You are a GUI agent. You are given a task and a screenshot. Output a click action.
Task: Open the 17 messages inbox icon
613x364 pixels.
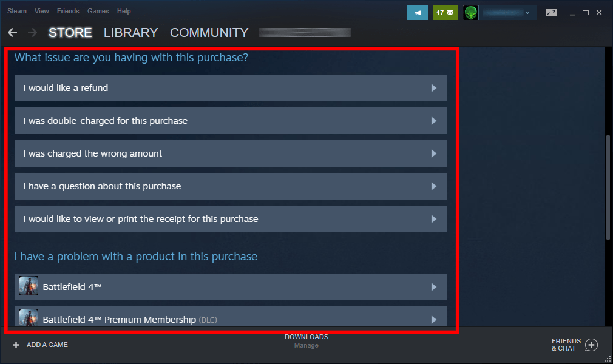pos(445,13)
